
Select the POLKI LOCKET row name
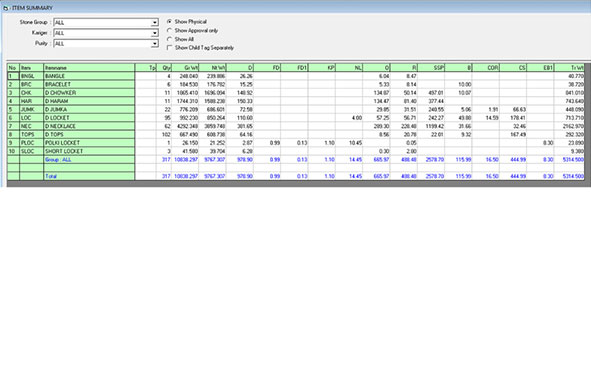pyautogui.click(x=89, y=143)
